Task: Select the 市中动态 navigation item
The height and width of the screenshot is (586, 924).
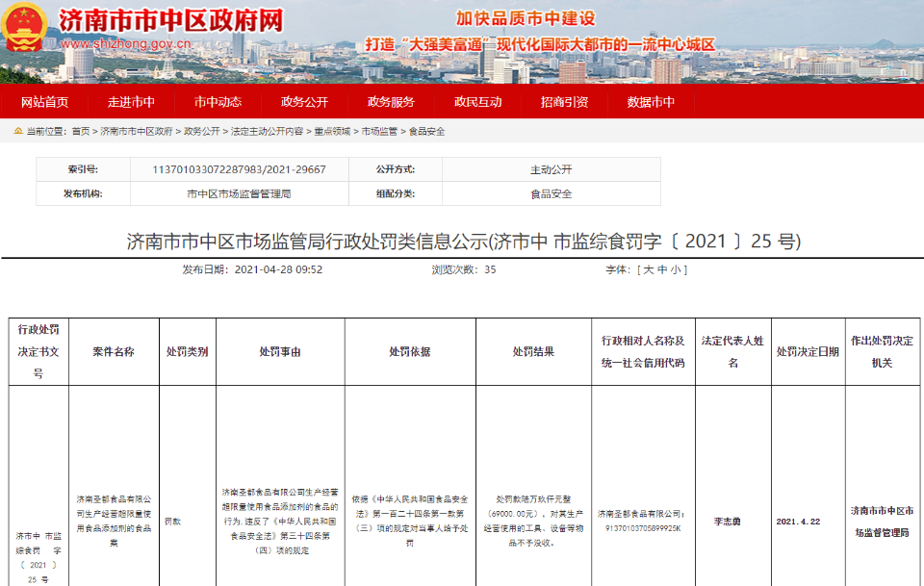Action: coord(218,103)
